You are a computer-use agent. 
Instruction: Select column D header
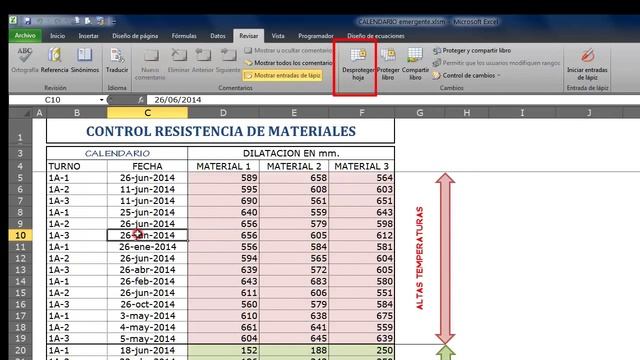coord(223,113)
